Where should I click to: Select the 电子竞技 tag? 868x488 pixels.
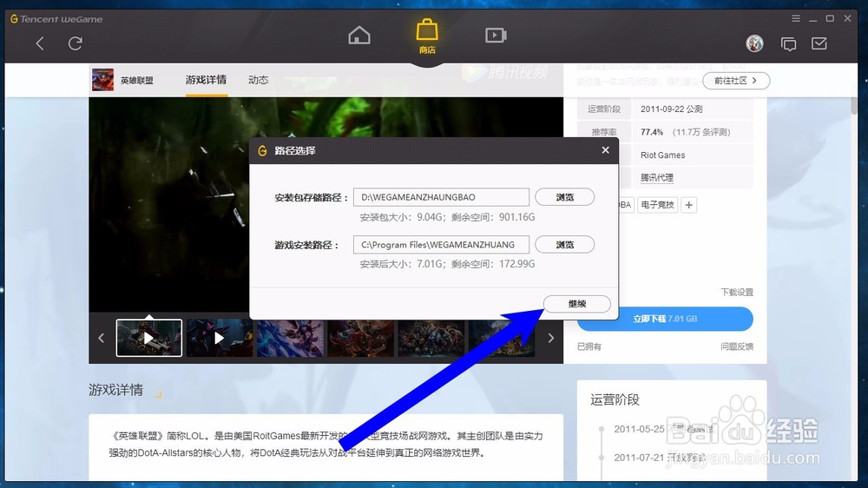point(658,205)
